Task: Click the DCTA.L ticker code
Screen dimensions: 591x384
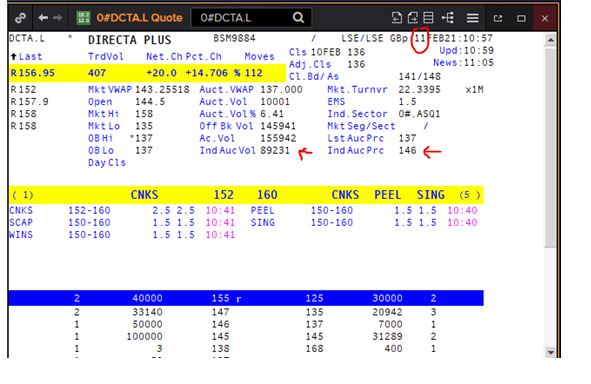Action: [26, 38]
